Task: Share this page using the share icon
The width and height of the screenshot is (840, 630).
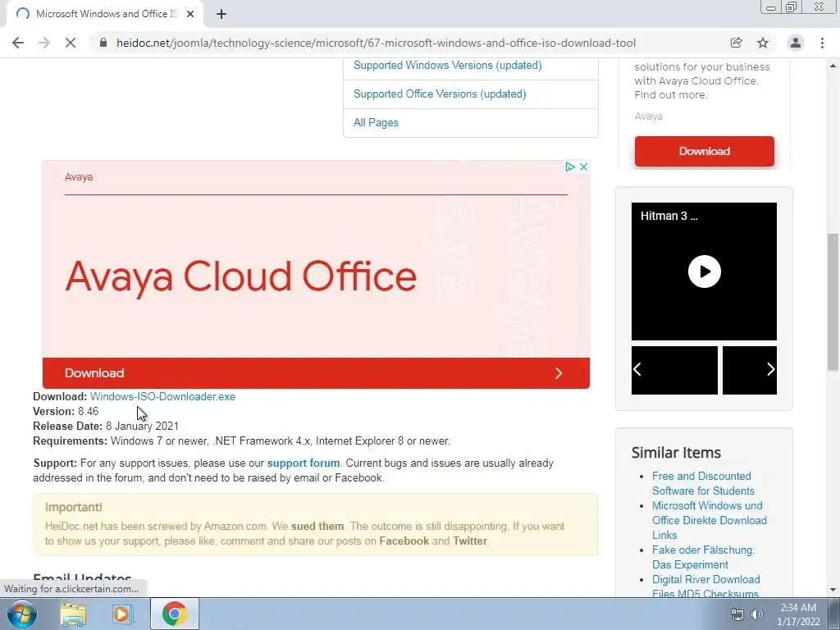Action: tap(736, 43)
